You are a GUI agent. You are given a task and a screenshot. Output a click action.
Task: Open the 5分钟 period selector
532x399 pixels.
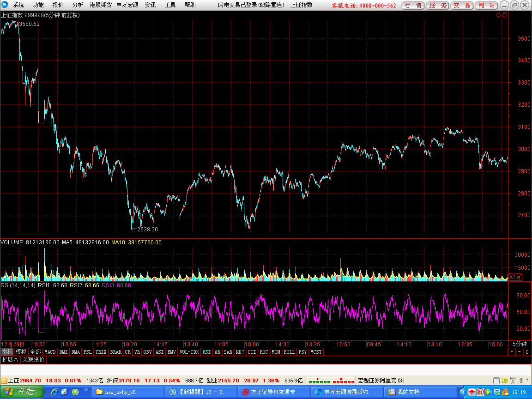pos(520,344)
